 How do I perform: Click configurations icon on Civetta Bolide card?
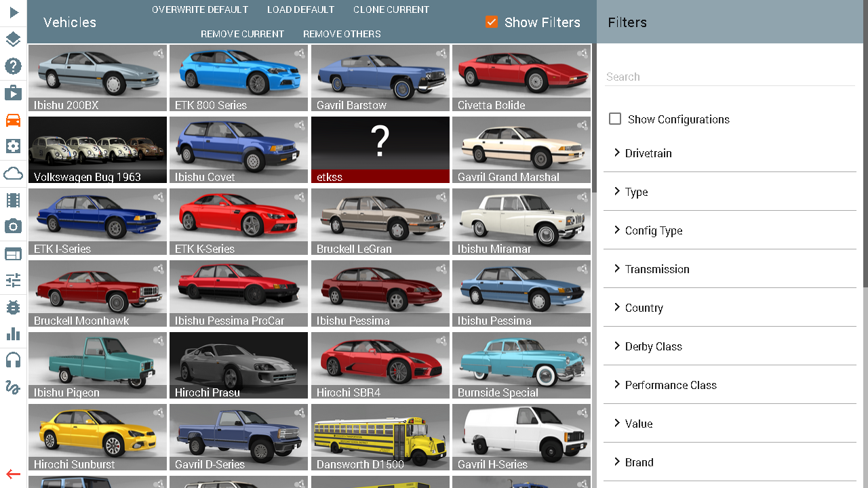click(x=582, y=53)
